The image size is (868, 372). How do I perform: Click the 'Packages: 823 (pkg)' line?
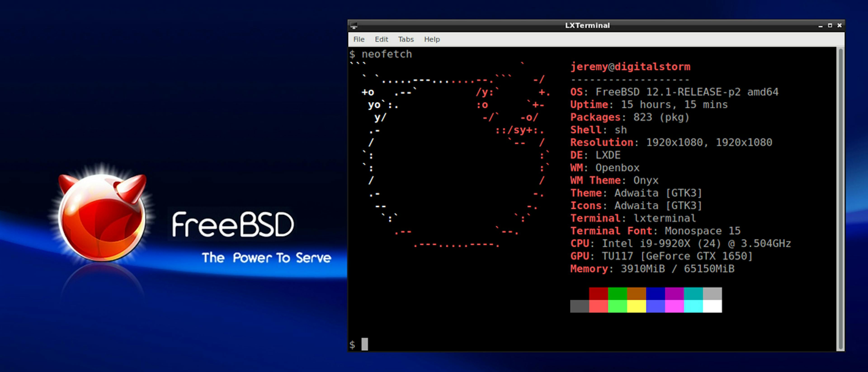630,117
